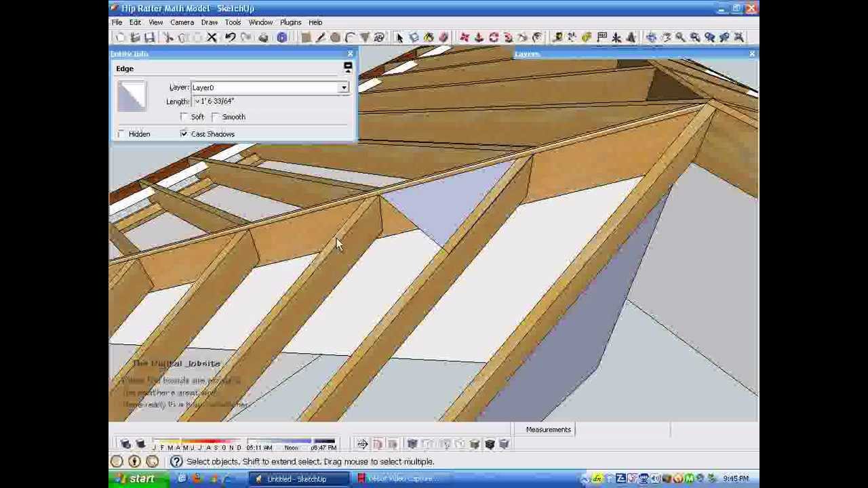Screen dimensions: 868x488
Task: Open the Plugins menu
Action: [x=290, y=22]
